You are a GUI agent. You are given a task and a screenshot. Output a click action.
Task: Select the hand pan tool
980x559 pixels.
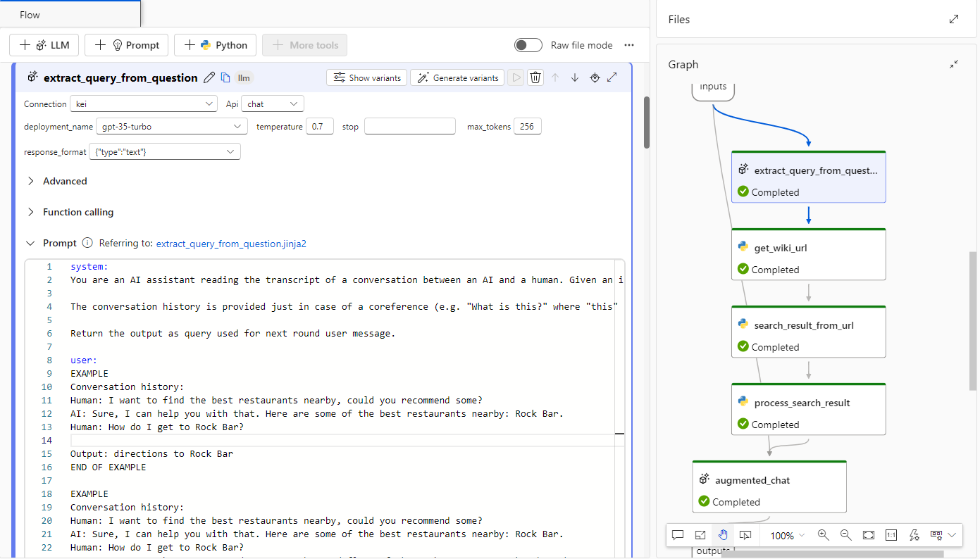pos(723,535)
